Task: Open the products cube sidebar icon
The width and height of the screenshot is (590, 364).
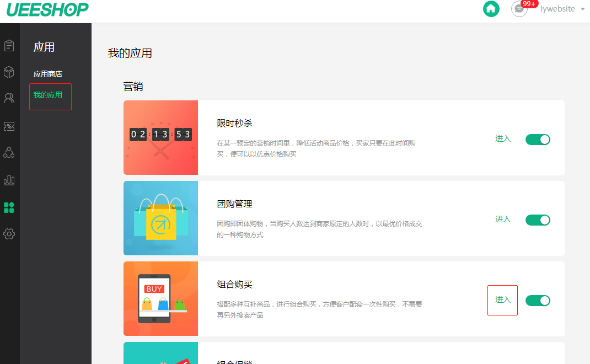Action: pyautogui.click(x=9, y=72)
